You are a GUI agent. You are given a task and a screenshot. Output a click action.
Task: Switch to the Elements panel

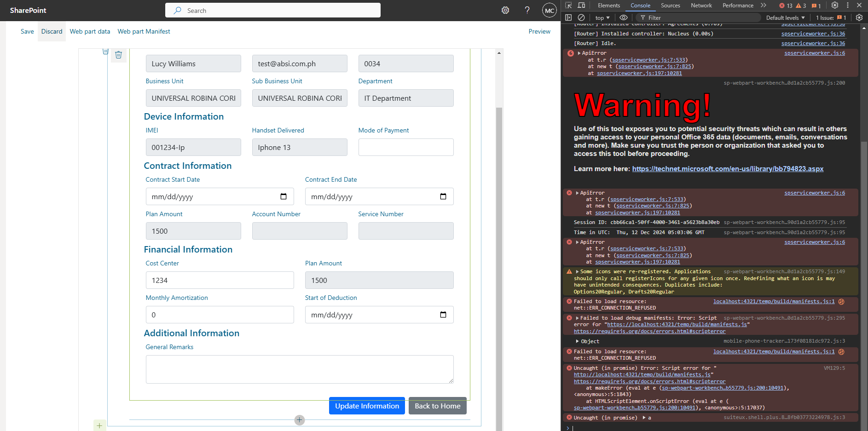608,5
